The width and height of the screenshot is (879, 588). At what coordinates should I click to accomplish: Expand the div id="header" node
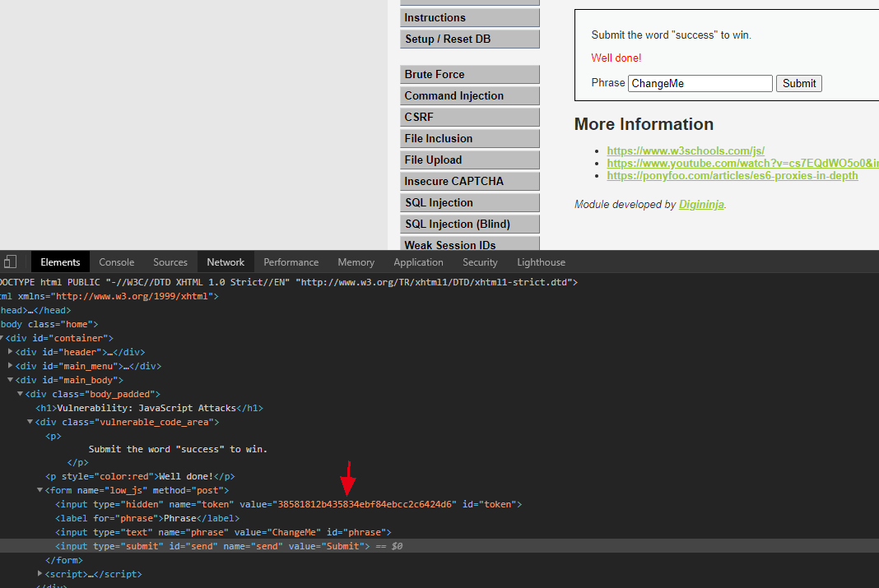10,351
